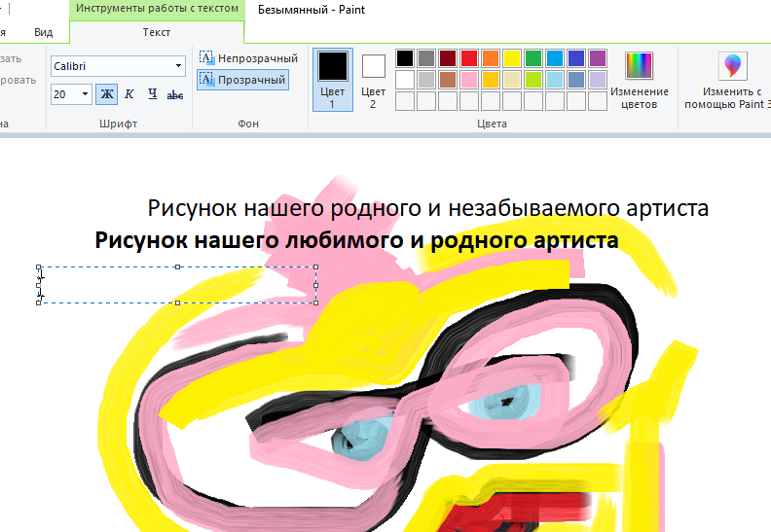Launch Изменить с помощью Paint 3D

729,80
